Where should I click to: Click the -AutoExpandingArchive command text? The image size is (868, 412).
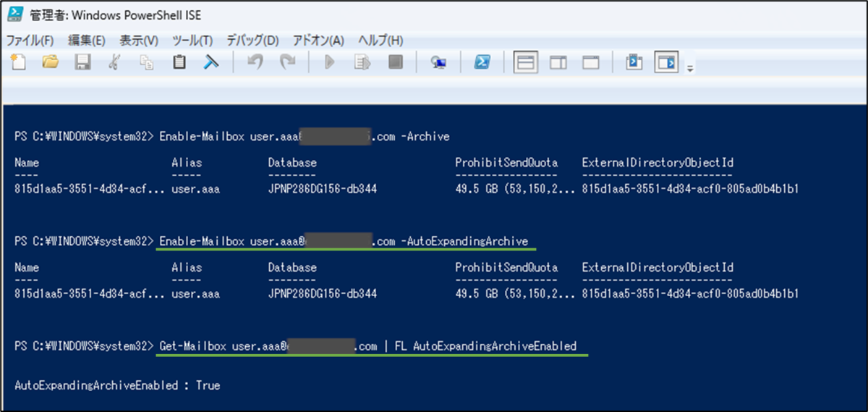(x=464, y=240)
